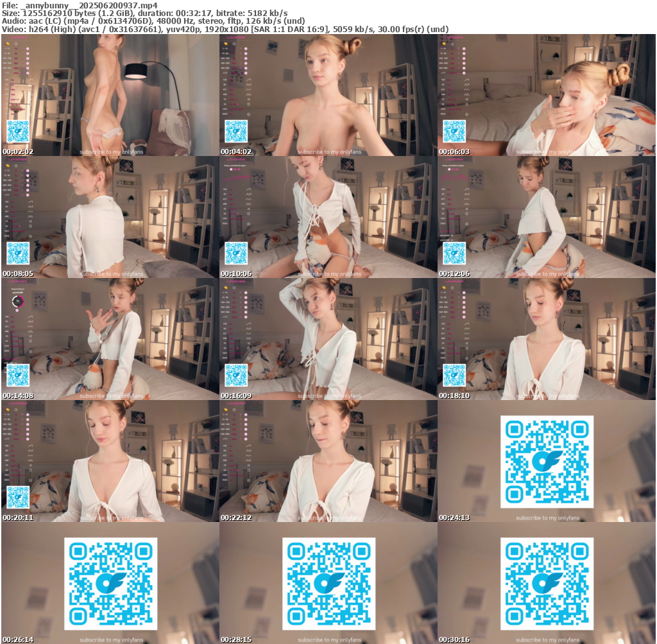Pick the thumbnail at 00:16:09
This screenshot has width=657, height=644.
[x=328, y=339]
